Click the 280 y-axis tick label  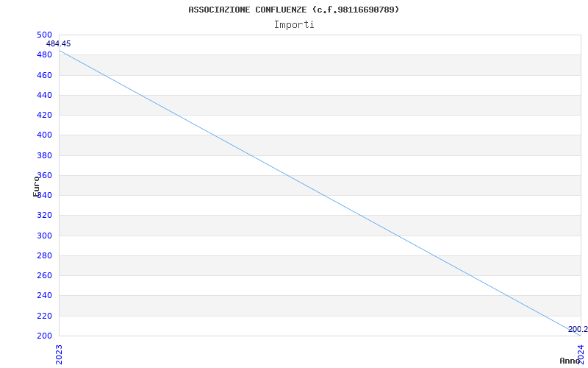pos(44,255)
